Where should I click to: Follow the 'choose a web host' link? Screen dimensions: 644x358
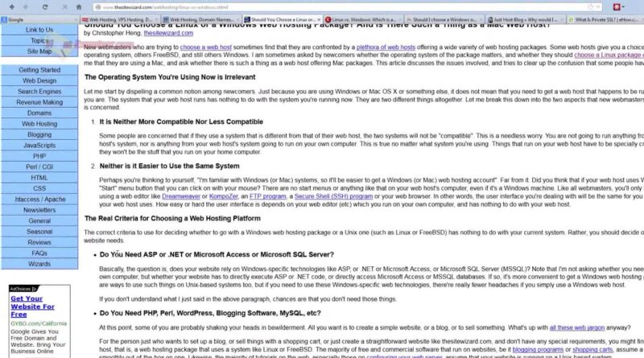click(206, 47)
